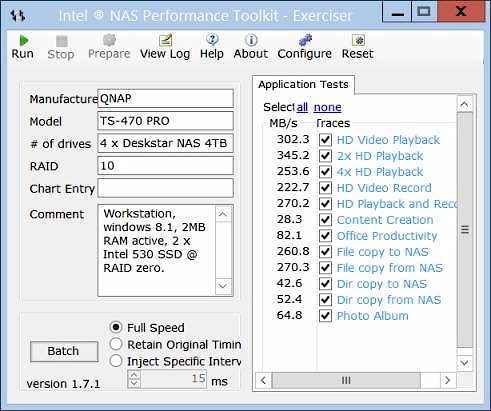
Task: Select Full Speed radio button
Action: 116,327
